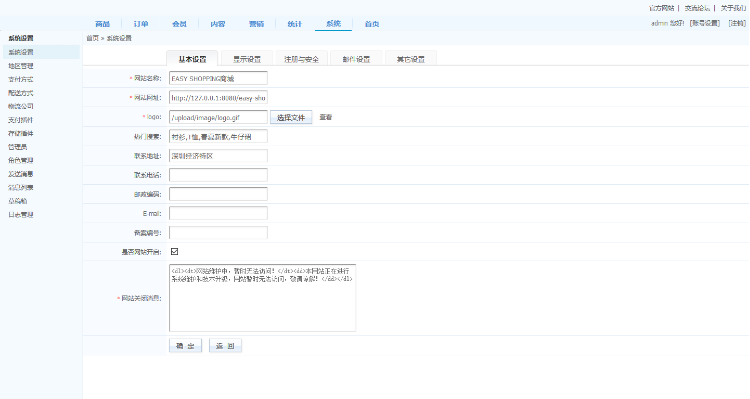Focus the 网站名称 input field
750x399 pixels.
point(218,78)
